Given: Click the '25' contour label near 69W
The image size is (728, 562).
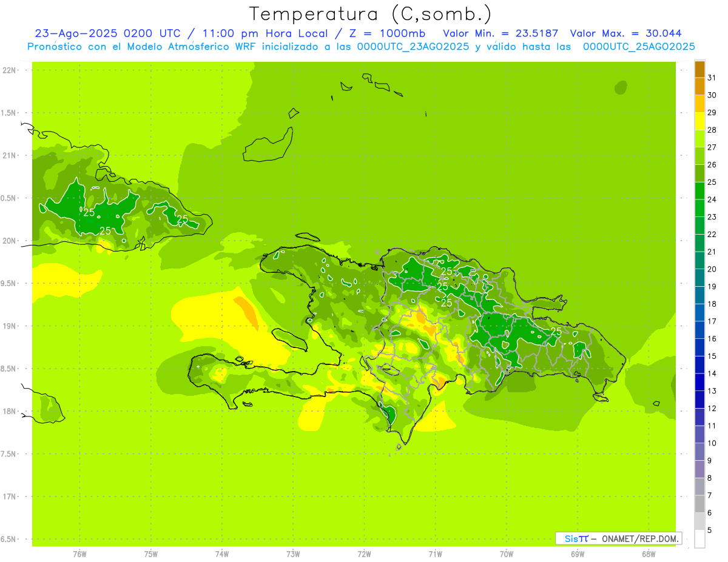Looking at the screenshot, I should click(556, 331).
